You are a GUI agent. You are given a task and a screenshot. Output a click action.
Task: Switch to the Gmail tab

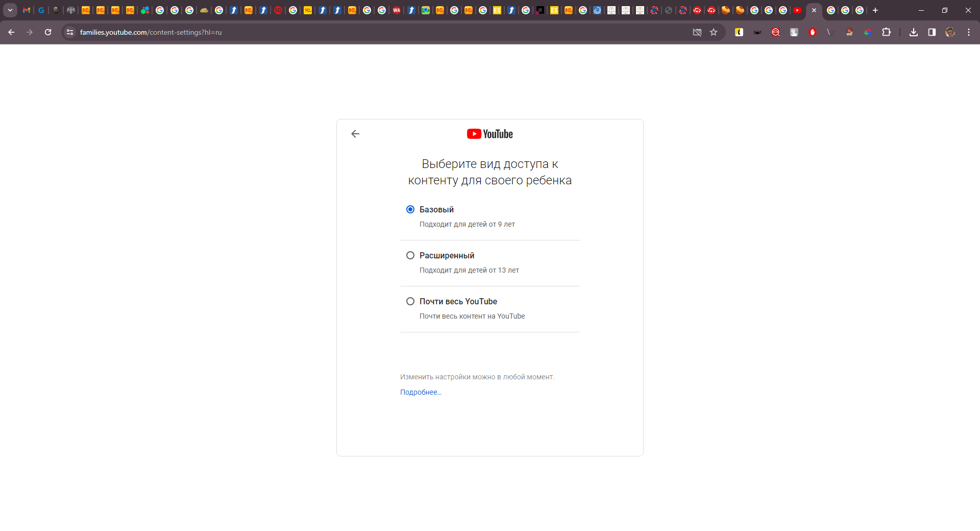(x=27, y=10)
